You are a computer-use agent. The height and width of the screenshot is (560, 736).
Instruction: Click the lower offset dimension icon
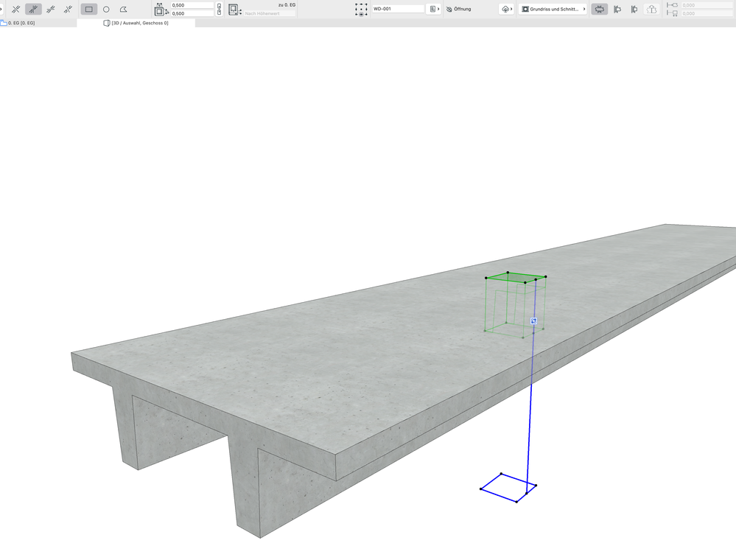[672, 13]
